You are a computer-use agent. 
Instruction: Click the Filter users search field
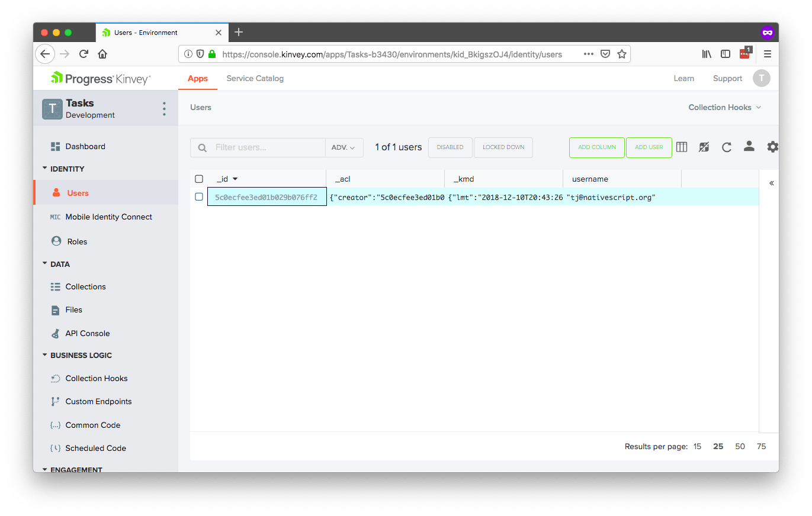[x=267, y=147]
